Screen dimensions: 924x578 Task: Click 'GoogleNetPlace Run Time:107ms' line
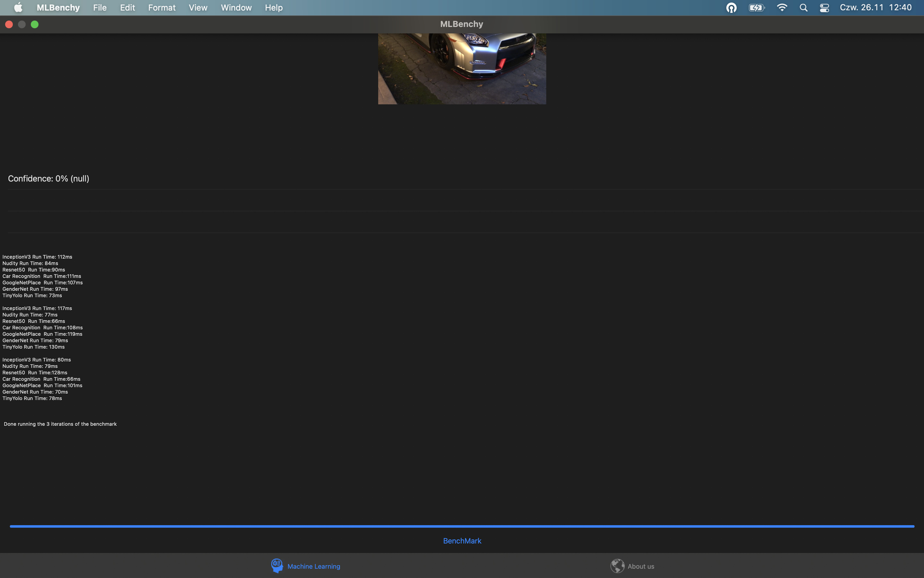pos(42,283)
